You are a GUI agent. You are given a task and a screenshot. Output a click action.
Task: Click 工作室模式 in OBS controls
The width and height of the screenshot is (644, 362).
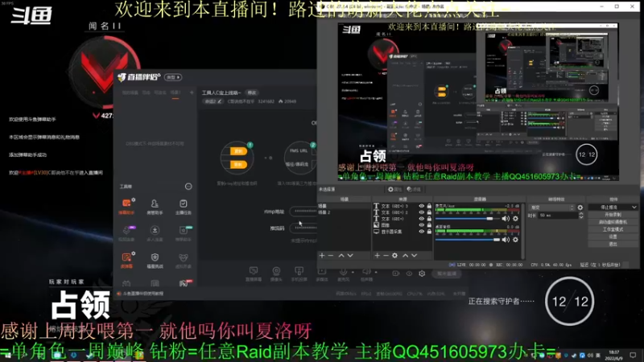pyautogui.click(x=613, y=229)
